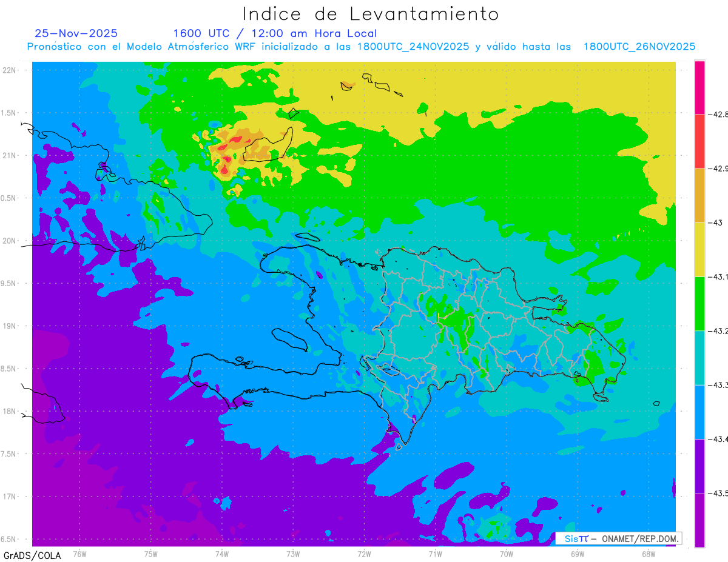Click the red legend color swatch

(x=699, y=141)
